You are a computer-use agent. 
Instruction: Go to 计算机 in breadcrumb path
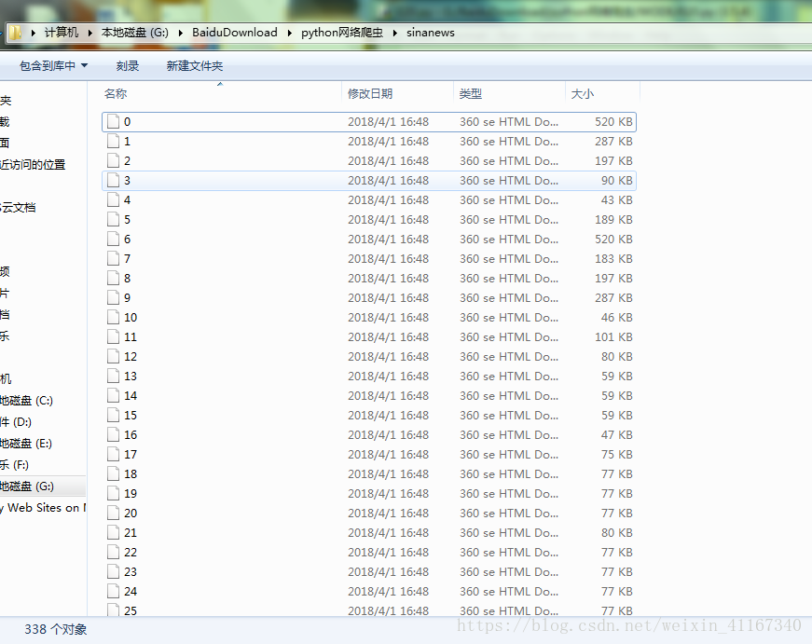(x=62, y=33)
